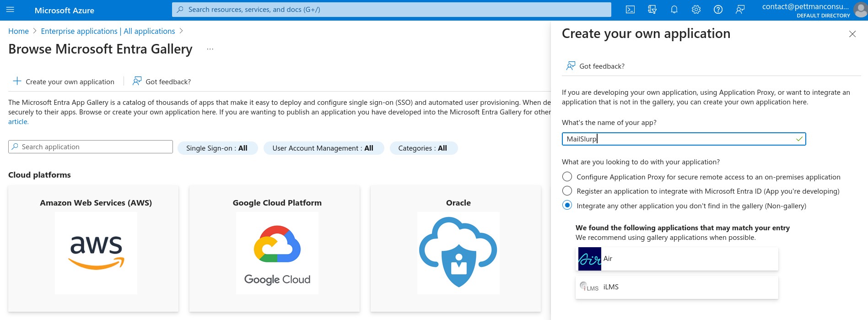Select the Non-gallery integration radio option
Image resolution: width=868 pixels, height=320 pixels.
point(567,206)
